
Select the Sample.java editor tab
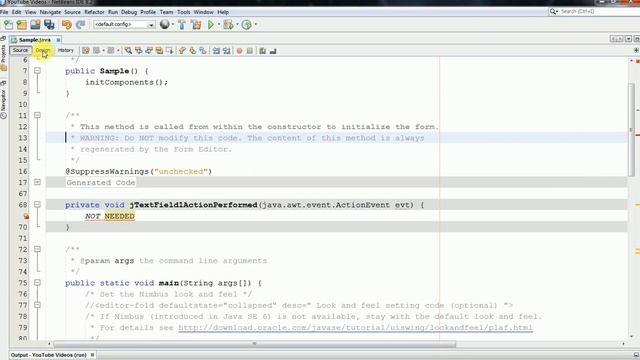[35, 40]
